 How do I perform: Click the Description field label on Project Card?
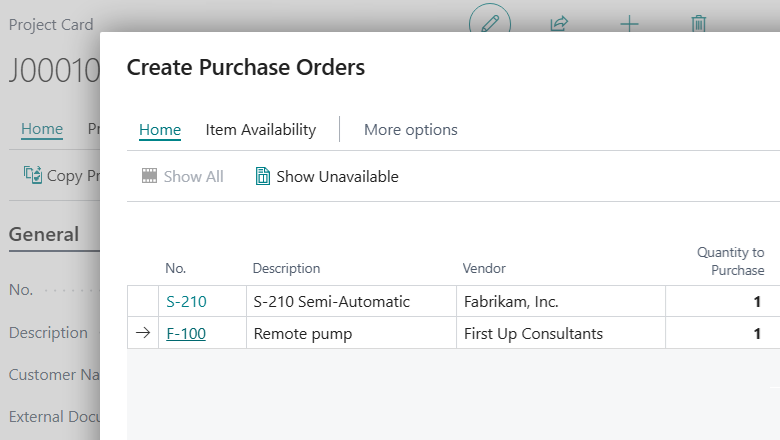click(x=48, y=333)
